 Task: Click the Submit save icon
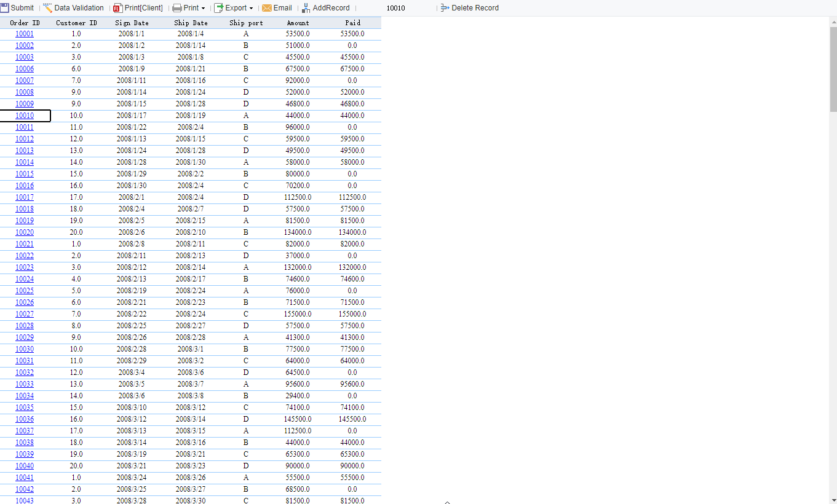(x=6, y=7)
